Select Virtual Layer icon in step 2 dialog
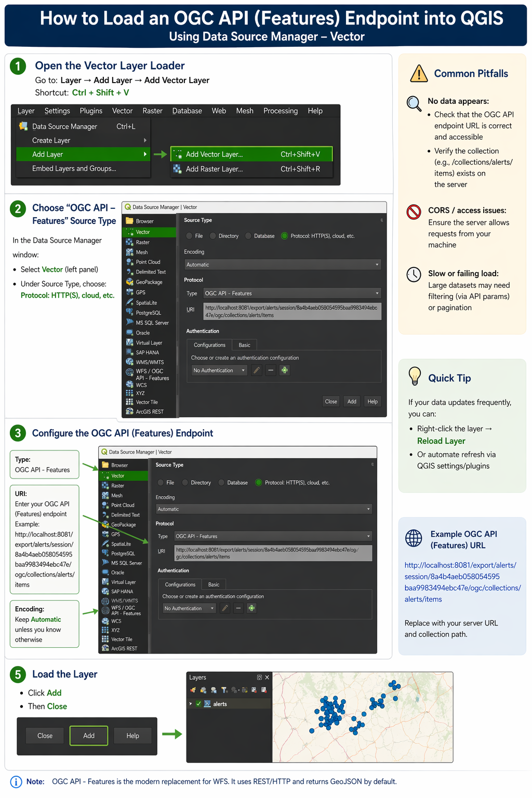532x798 pixels. (130, 342)
